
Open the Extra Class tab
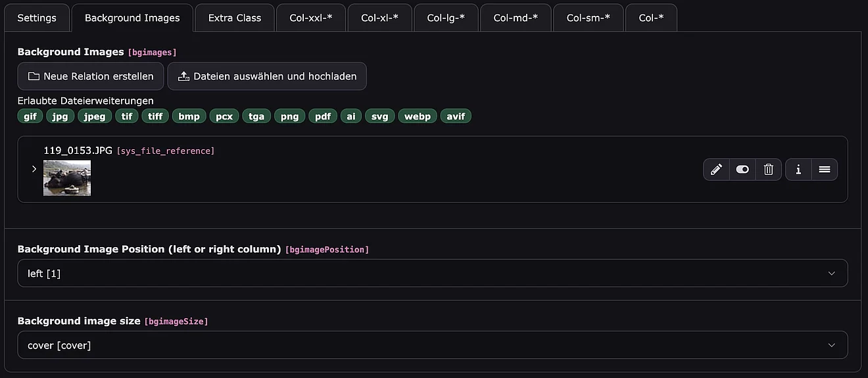coord(235,18)
